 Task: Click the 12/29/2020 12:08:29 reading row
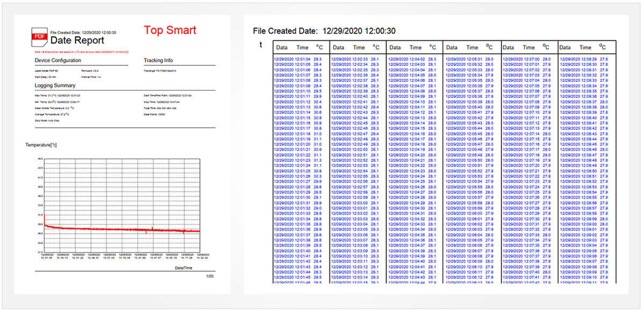tap(585, 58)
